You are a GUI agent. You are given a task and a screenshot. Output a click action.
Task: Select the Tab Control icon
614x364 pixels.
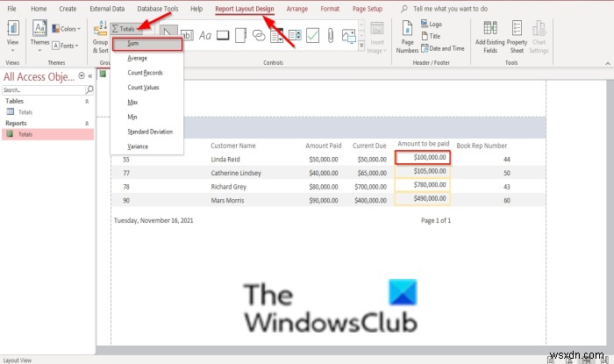pos(240,36)
